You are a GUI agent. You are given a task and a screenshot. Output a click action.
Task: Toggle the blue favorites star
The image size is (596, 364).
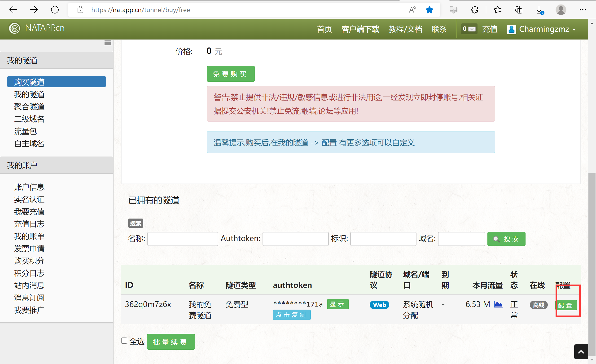click(429, 10)
